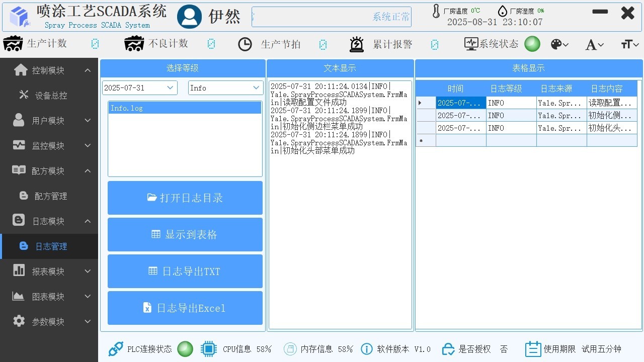Click the 日志等级 column header

pyautogui.click(x=511, y=88)
